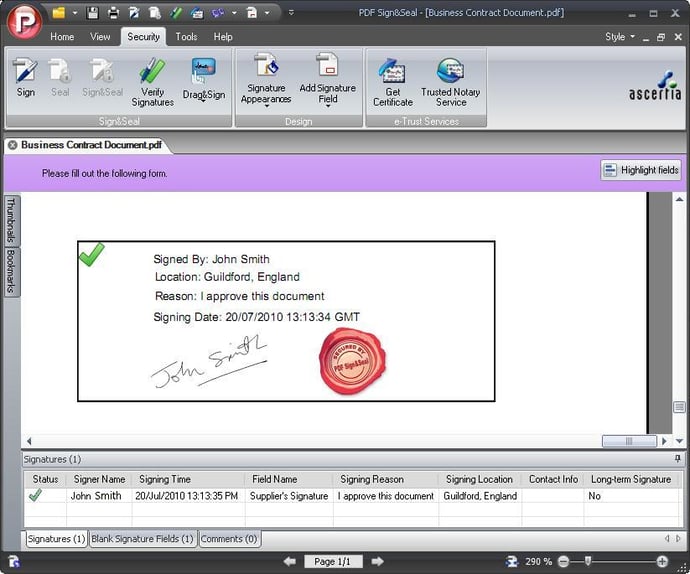Open the Thumbnails side panel
This screenshot has width=690, height=574.
click(11, 220)
